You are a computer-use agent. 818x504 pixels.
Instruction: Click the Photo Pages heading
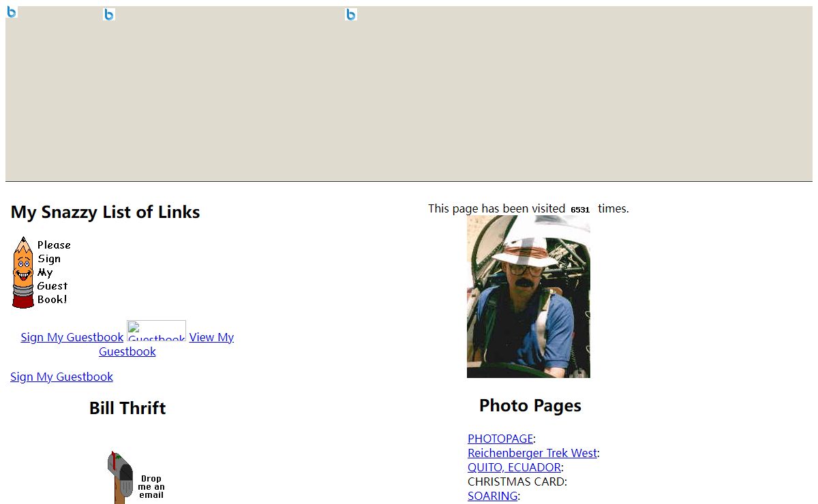pos(530,405)
